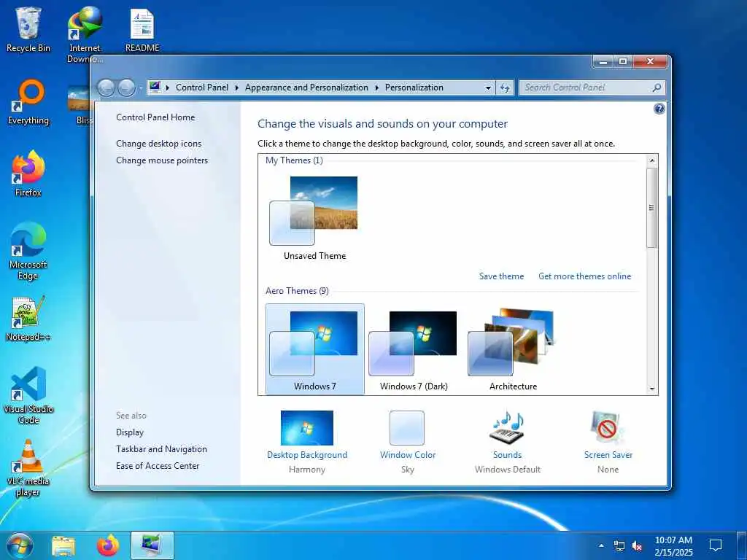Open Change desktop icons link
This screenshot has width=747, height=560.
pyautogui.click(x=158, y=144)
